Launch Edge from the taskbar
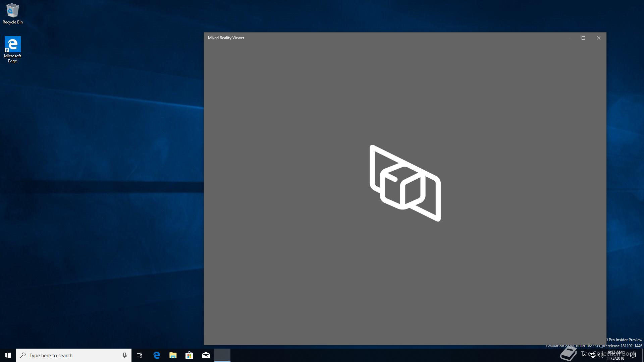 click(x=157, y=355)
